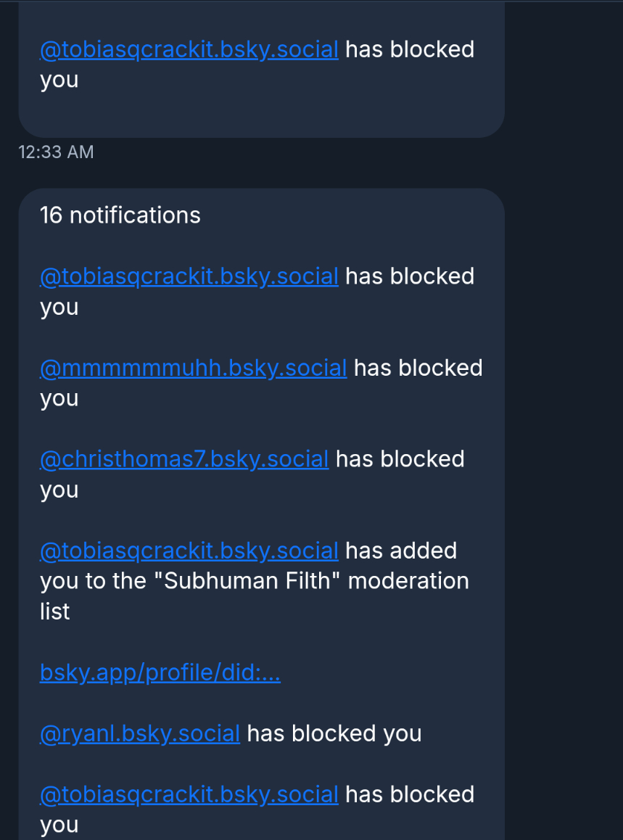Click tobiasqcrackit link preceding "has added you"

pyautogui.click(x=189, y=551)
